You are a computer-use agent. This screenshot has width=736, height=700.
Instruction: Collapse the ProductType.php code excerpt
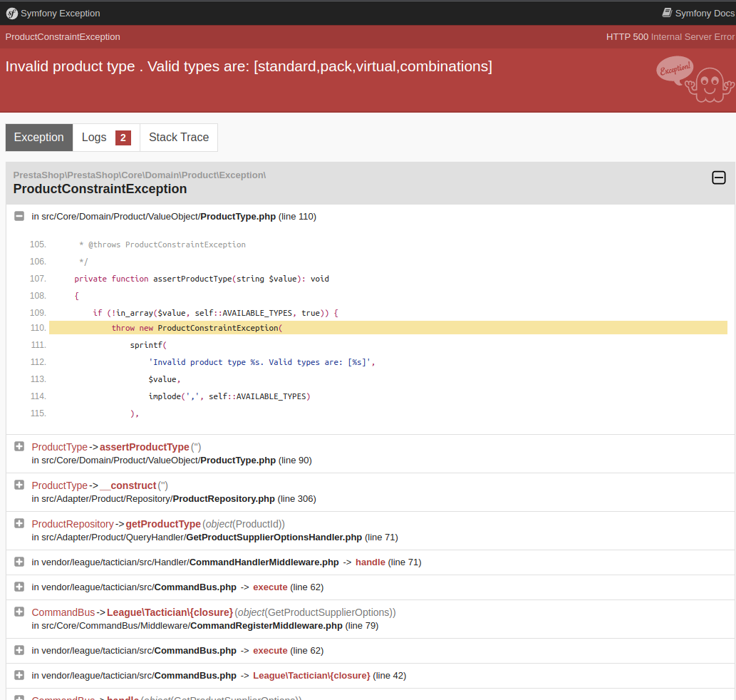[19, 216]
